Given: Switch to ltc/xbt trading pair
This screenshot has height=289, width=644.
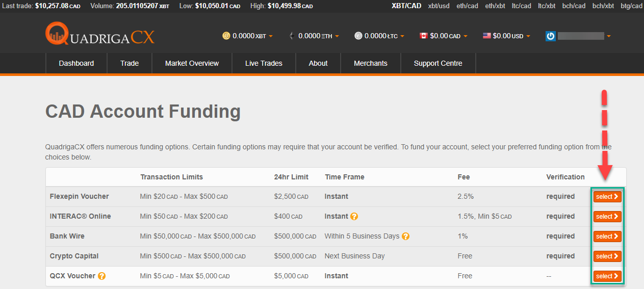Looking at the screenshot, I should 547,6.
